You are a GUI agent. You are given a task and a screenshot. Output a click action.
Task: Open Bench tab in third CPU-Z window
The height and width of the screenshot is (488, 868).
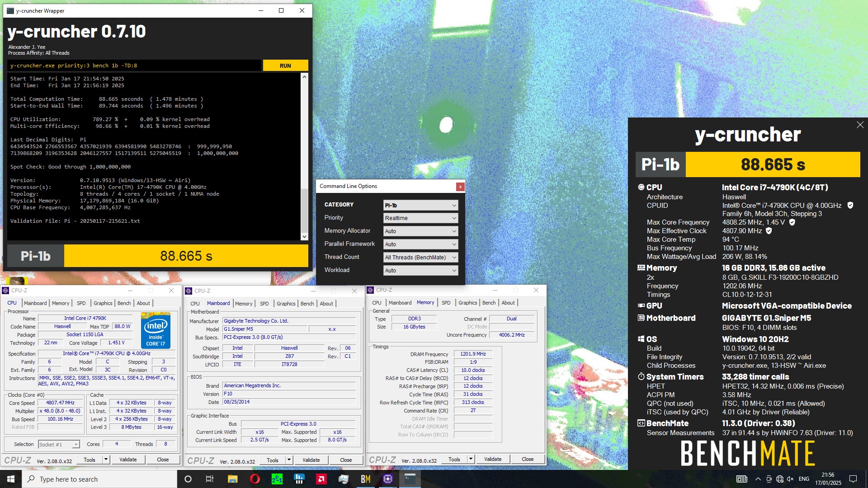coord(489,303)
